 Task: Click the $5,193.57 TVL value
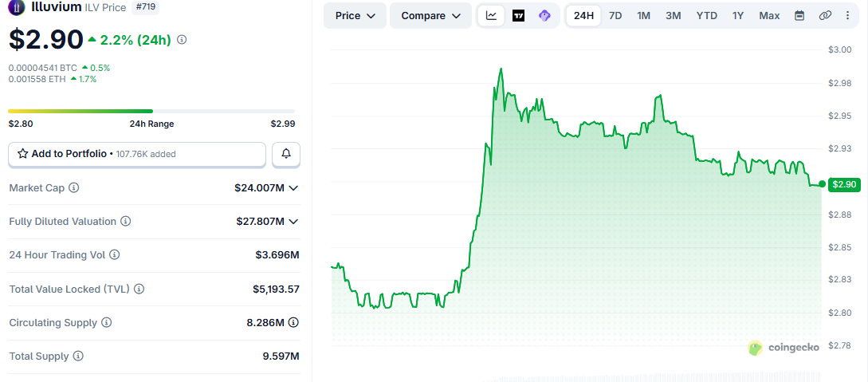tap(277, 289)
